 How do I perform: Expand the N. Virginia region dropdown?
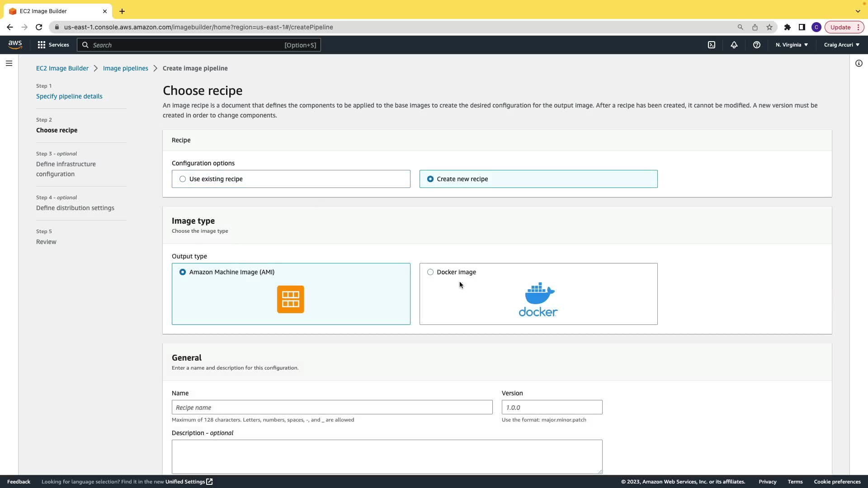point(792,45)
